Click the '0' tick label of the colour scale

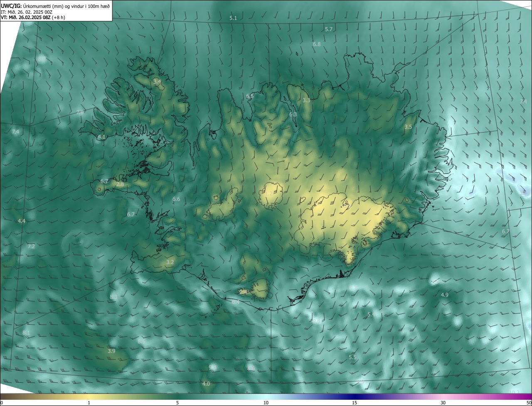coord(2,403)
